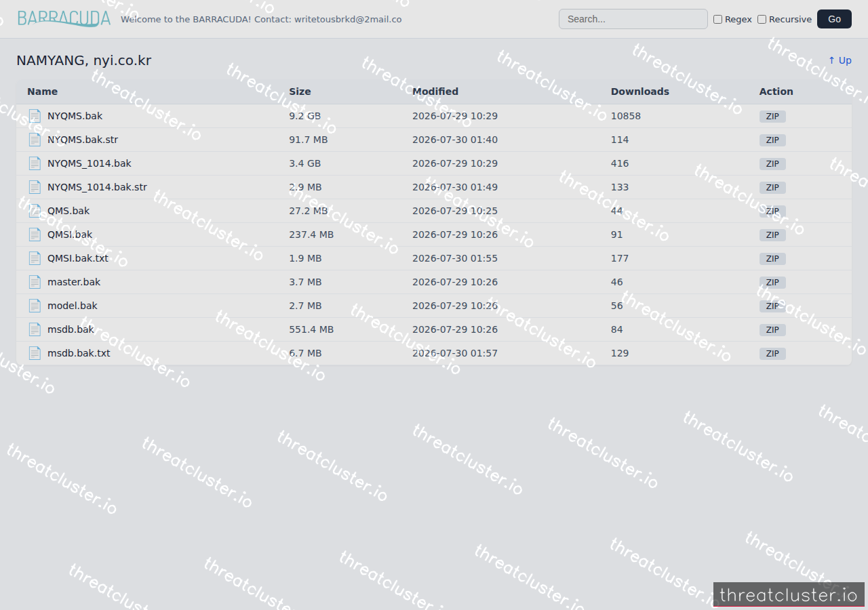Select the ZIP action for QMSI.bak
868x610 pixels.
coord(772,235)
